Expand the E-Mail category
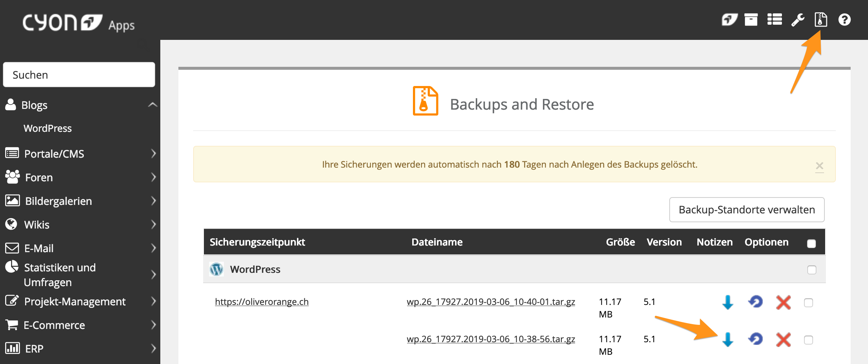The image size is (868, 364). coord(154,248)
